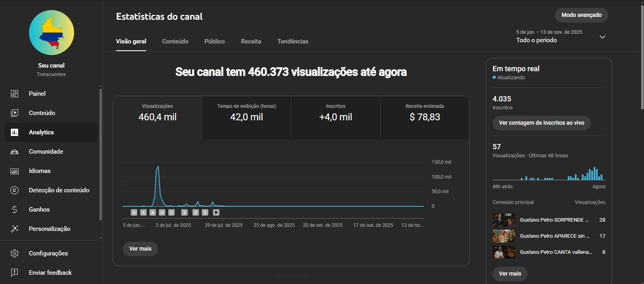The height and width of the screenshot is (284, 644).
Task: Open Comunidade people icon
Action: [x=14, y=152]
